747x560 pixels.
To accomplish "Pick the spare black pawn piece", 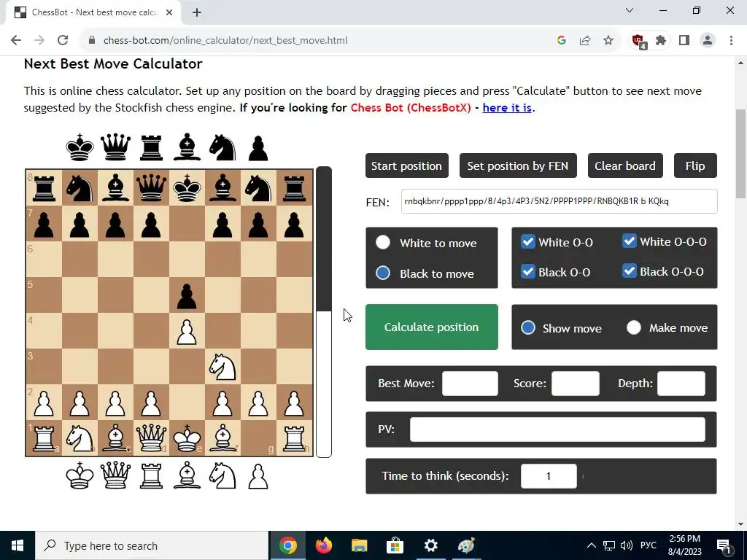I will click(258, 149).
